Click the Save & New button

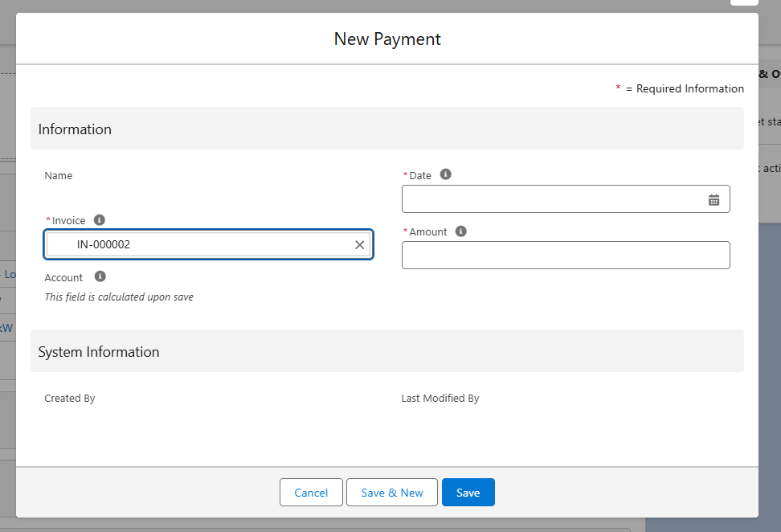tap(391, 493)
